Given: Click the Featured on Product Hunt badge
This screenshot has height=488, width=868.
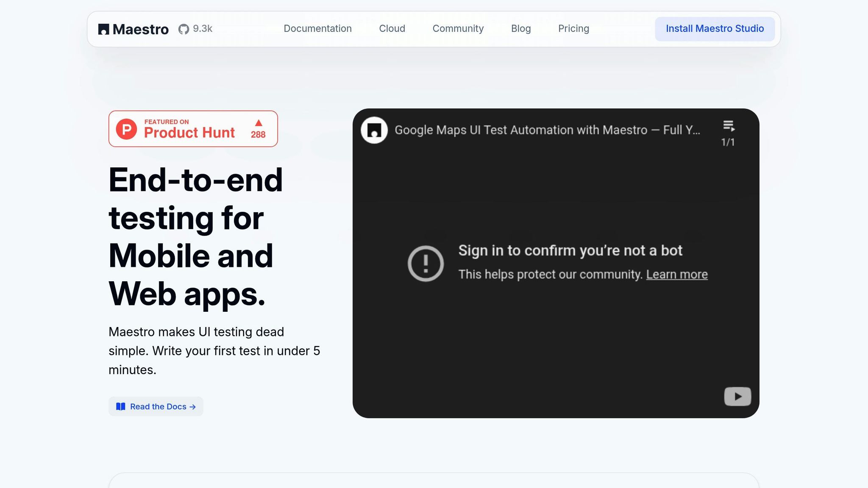Looking at the screenshot, I should click(193, 129).
